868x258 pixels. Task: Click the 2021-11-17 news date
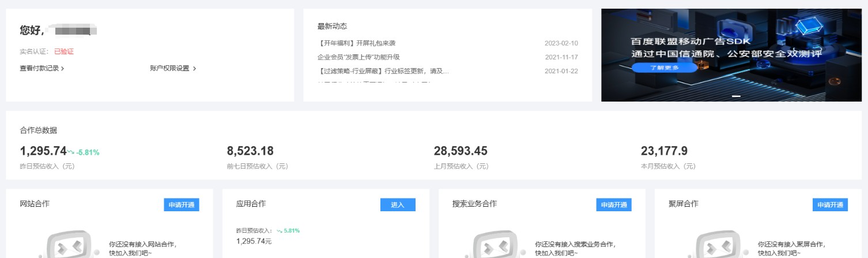coord(561,57)
